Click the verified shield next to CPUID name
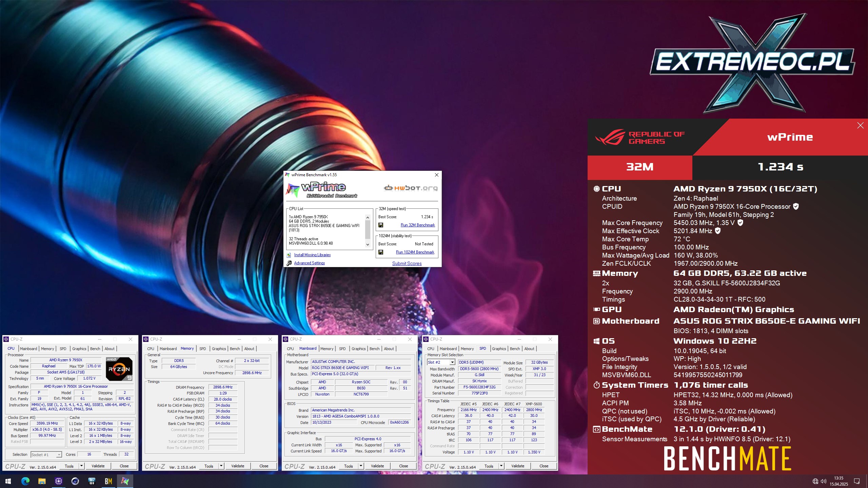 coord(796,206)
